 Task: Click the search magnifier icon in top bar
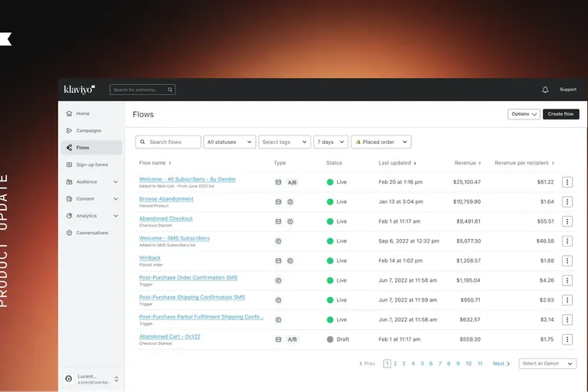point(170,90)
